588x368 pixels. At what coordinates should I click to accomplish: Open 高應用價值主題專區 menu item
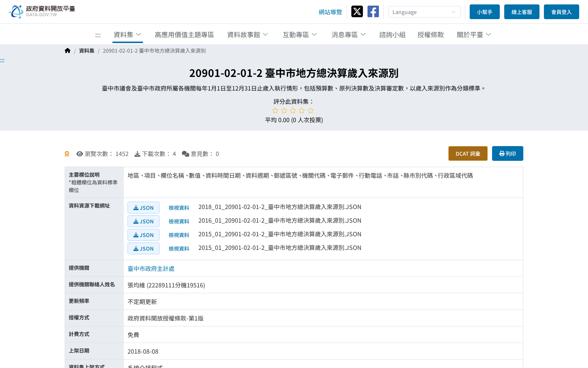tap(184, 35)
